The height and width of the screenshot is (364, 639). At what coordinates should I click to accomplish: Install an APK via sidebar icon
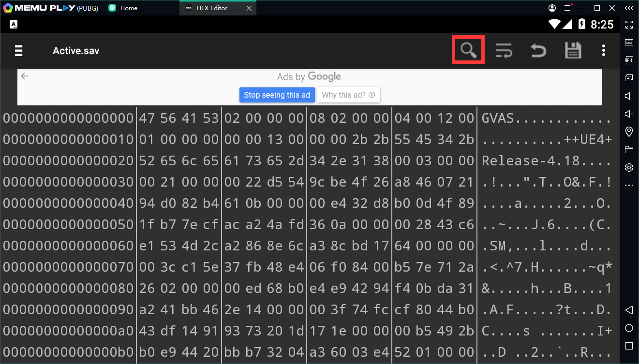[629, 60]
